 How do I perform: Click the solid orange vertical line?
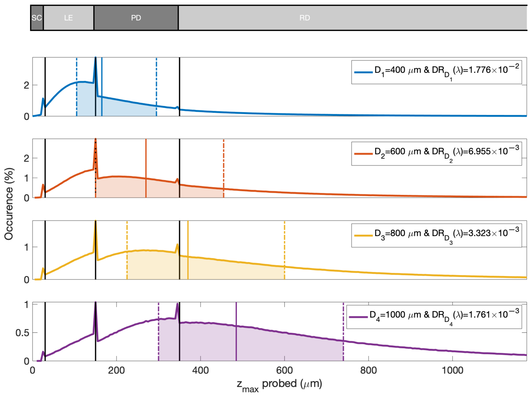point(146,168)
